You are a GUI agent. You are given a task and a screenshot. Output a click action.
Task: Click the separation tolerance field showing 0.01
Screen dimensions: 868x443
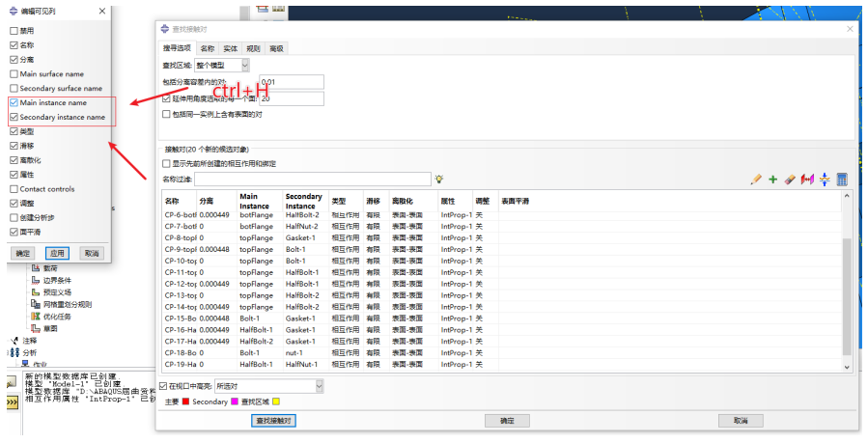tap(292, 82)
